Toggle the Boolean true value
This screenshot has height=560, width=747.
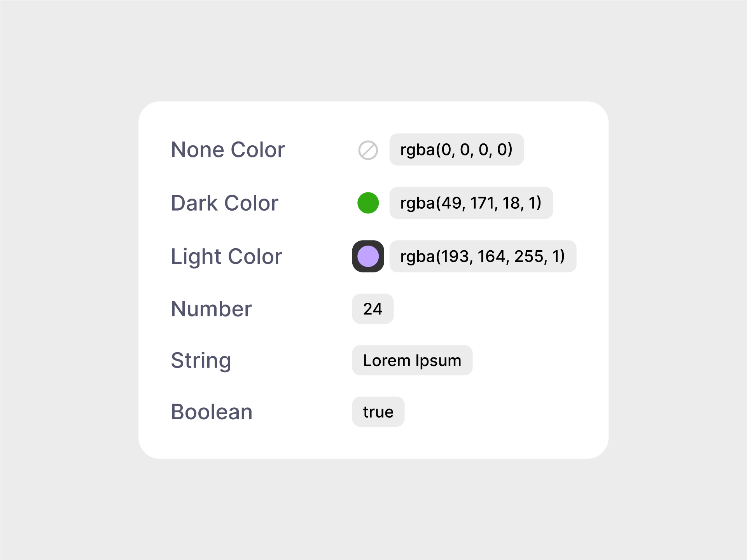(378, 412)
